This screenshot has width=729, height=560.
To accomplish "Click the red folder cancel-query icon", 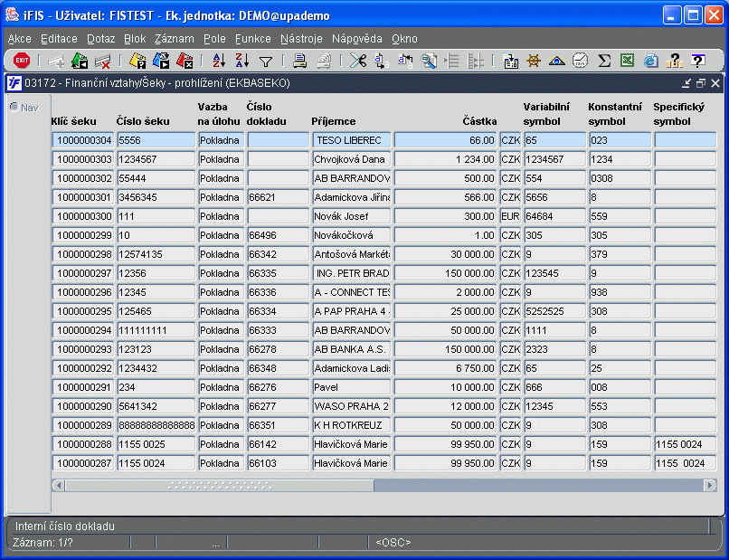I will tap(185, 61).
